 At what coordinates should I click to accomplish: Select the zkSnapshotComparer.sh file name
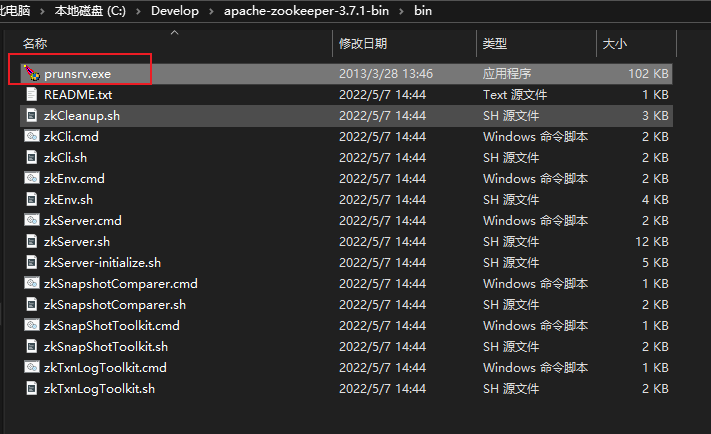(115, 305)
